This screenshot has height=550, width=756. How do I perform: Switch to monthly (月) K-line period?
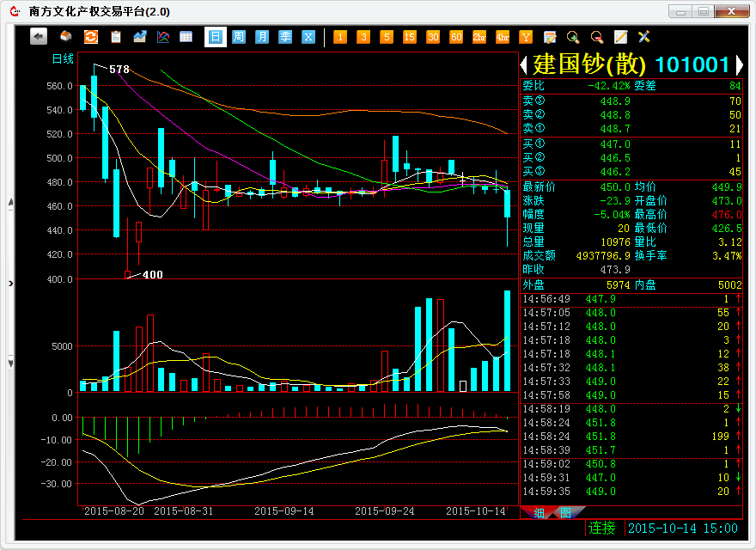[x=262, y=36]
